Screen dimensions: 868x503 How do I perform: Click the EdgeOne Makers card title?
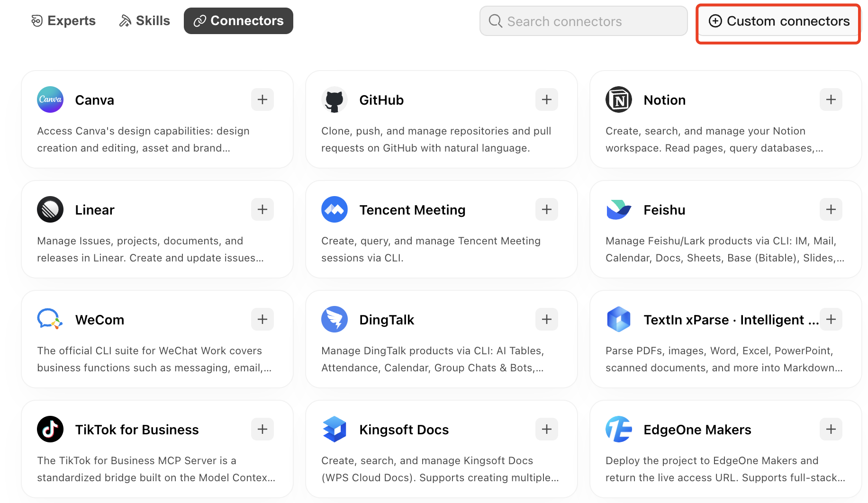(697, 430)
